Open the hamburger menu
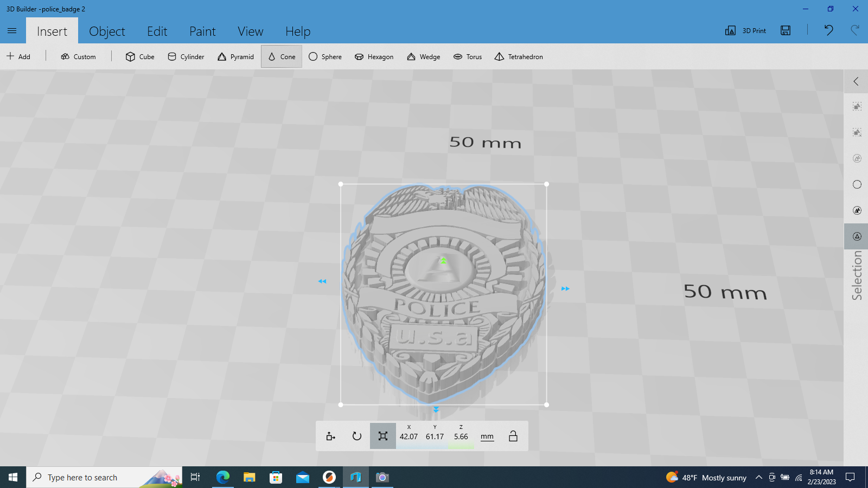868x488 pixels. click(12, 30)
